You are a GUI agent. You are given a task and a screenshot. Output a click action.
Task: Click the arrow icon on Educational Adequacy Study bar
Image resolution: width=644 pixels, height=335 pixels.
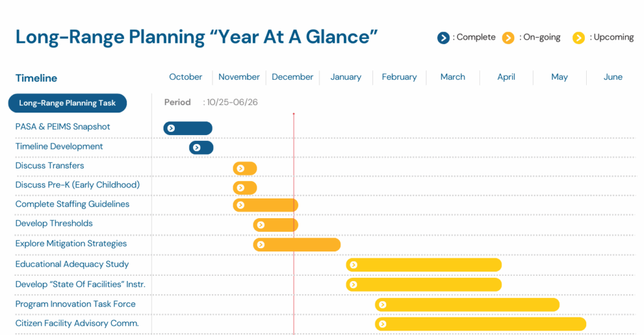pos(353,265)
